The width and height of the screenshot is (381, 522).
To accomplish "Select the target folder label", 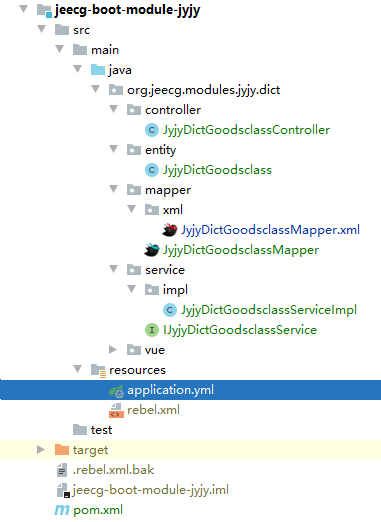I will point(90,450).
